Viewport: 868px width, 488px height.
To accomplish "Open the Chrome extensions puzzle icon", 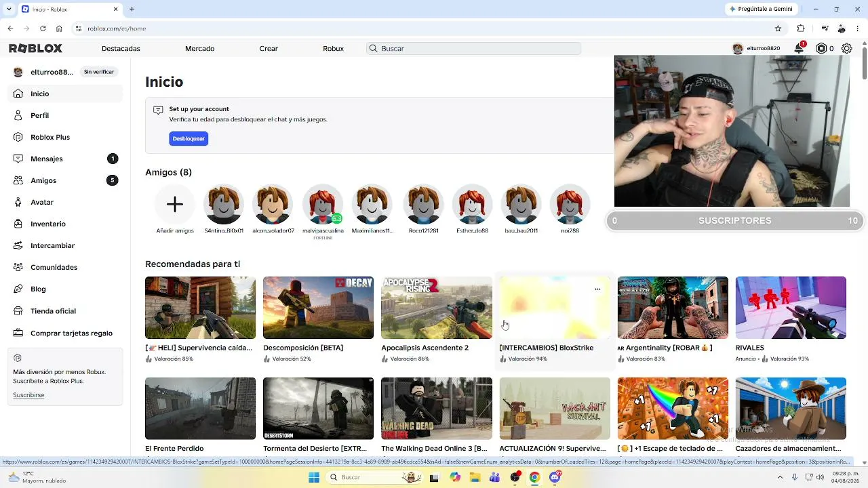I will click(801, 28).
